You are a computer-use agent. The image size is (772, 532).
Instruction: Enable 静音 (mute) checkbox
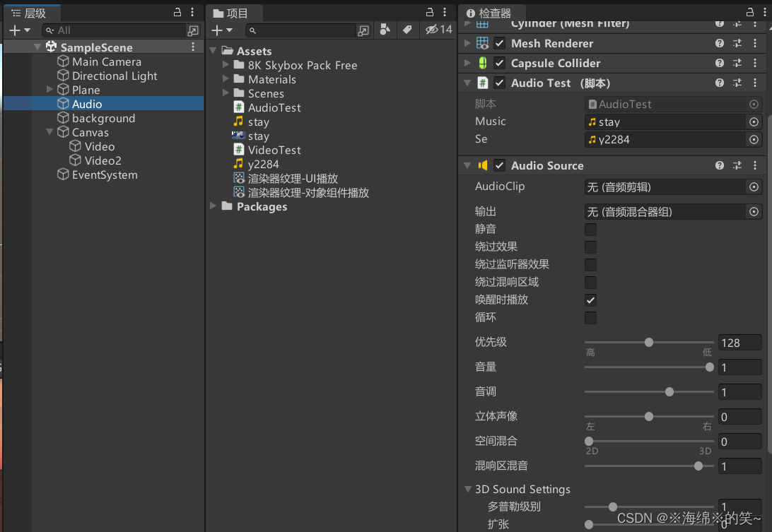tap(590, 230)
